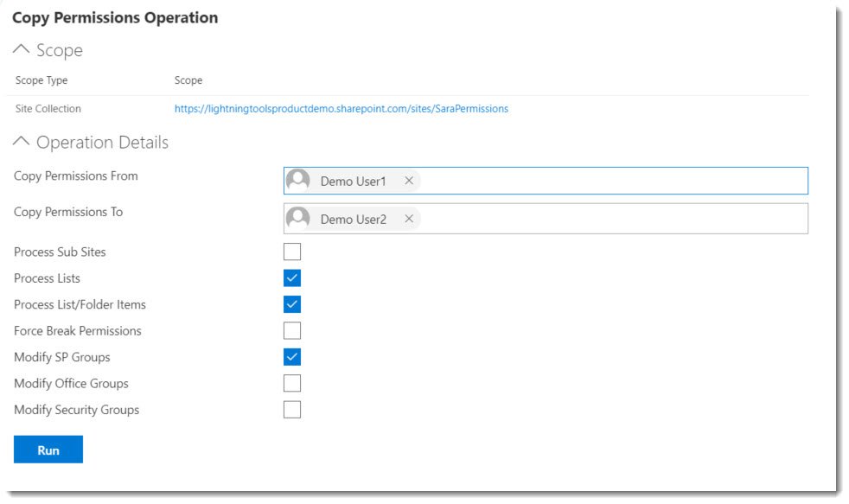Uncheck the Modify SP Groups checkbox

tap(292, 357)
